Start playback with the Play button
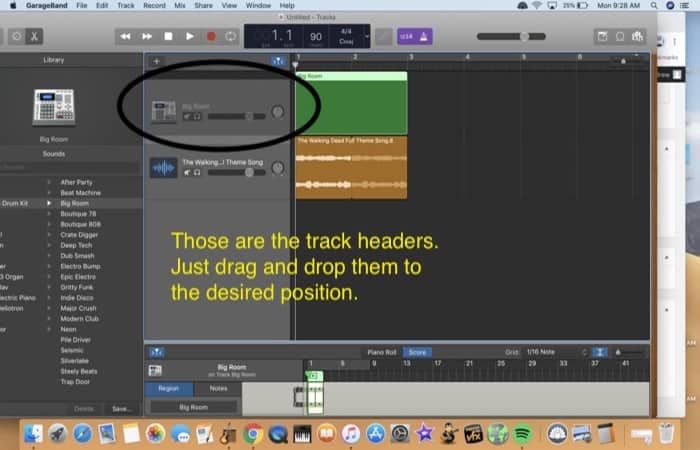700x450 pixels. click(x=190, y=36)
